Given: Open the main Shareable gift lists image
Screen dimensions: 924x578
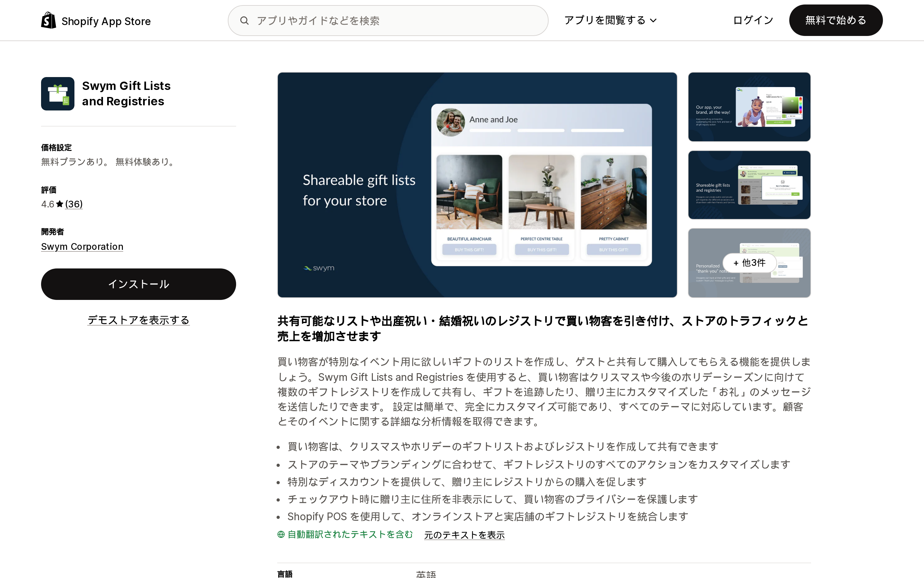Looking at the screenshot, I should tap(477, 185).
